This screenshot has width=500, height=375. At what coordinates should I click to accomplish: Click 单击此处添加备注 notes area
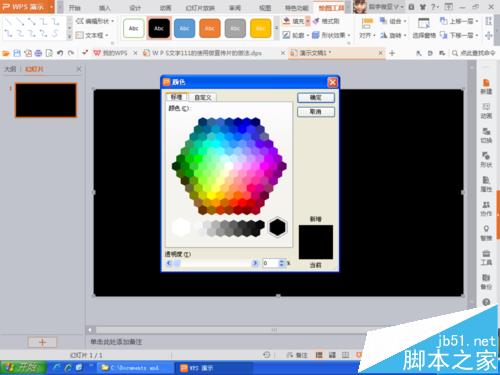tap(116, 342)
